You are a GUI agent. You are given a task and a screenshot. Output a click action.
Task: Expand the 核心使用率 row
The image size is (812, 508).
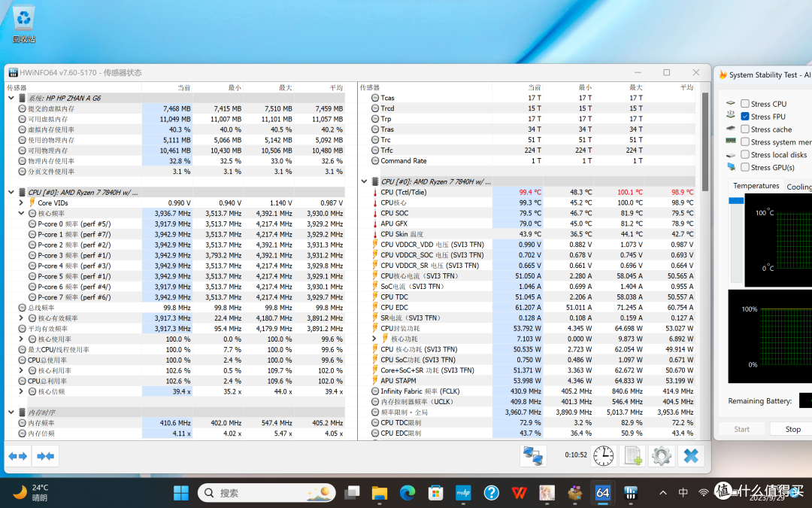coord(21,339)
